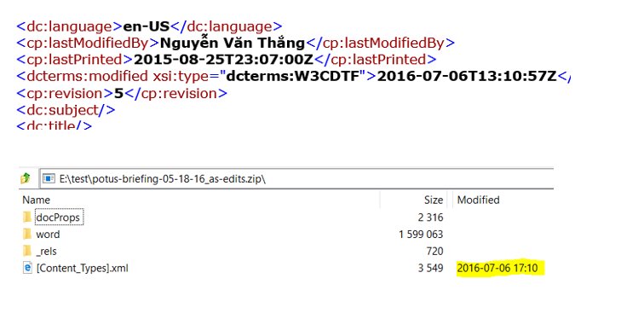This screenshot has width=644, height=319.
Task: Click the up-folder arrow icon
Action: (26, 178)
